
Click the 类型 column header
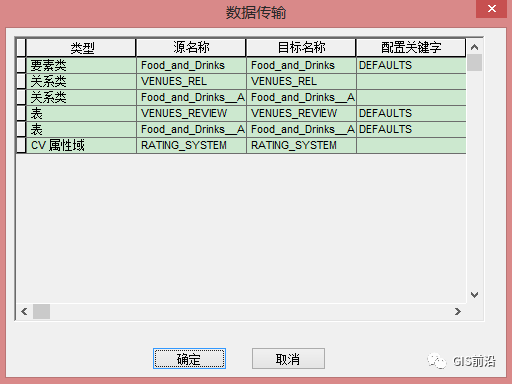pyautogui.click(x=81, y=48)
